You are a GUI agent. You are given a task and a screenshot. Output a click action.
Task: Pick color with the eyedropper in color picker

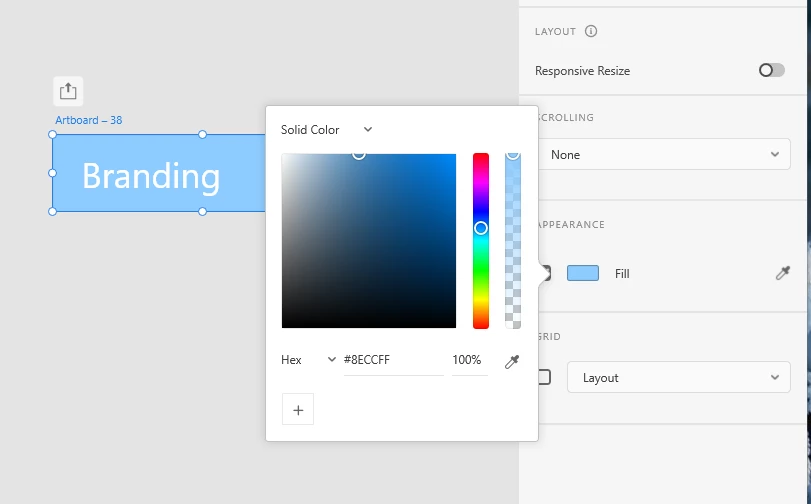512,361
